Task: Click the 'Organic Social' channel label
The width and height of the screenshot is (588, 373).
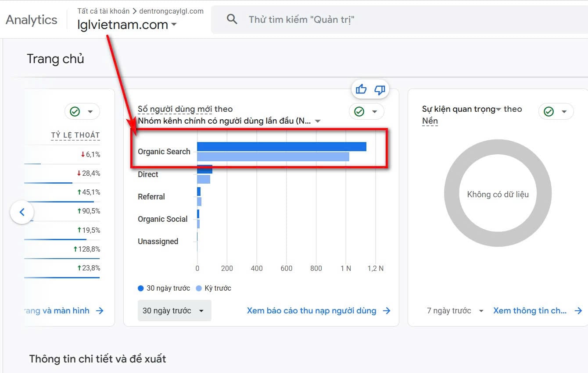Action: click(163, 219)
